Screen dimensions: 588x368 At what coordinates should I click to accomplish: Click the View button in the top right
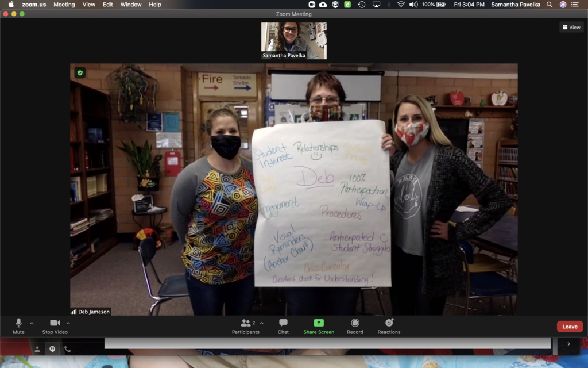coord(571,26)
